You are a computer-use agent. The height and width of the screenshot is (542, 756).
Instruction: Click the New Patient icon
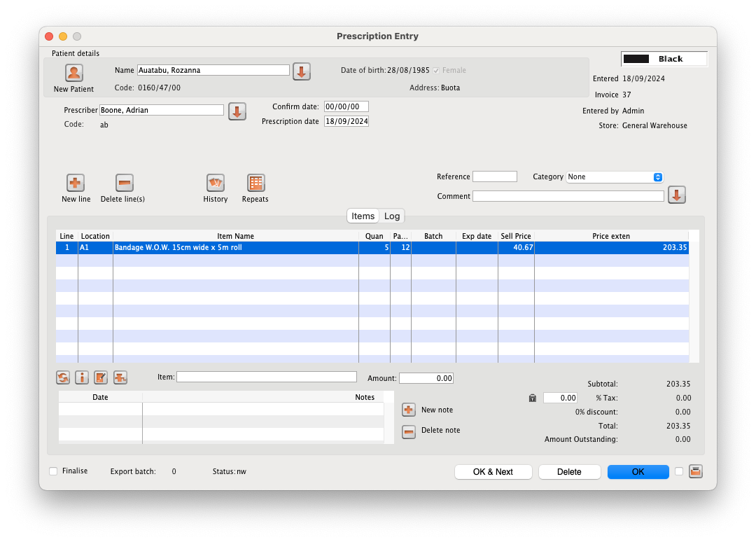[74, 73]
